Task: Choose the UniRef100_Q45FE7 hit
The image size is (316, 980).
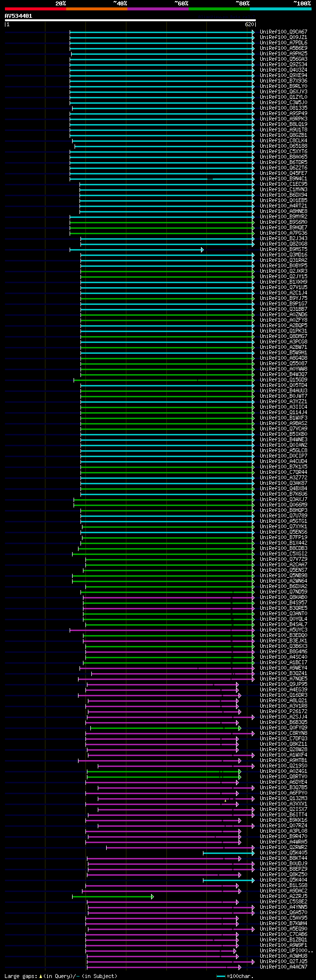Action: [x=283, y=173]
